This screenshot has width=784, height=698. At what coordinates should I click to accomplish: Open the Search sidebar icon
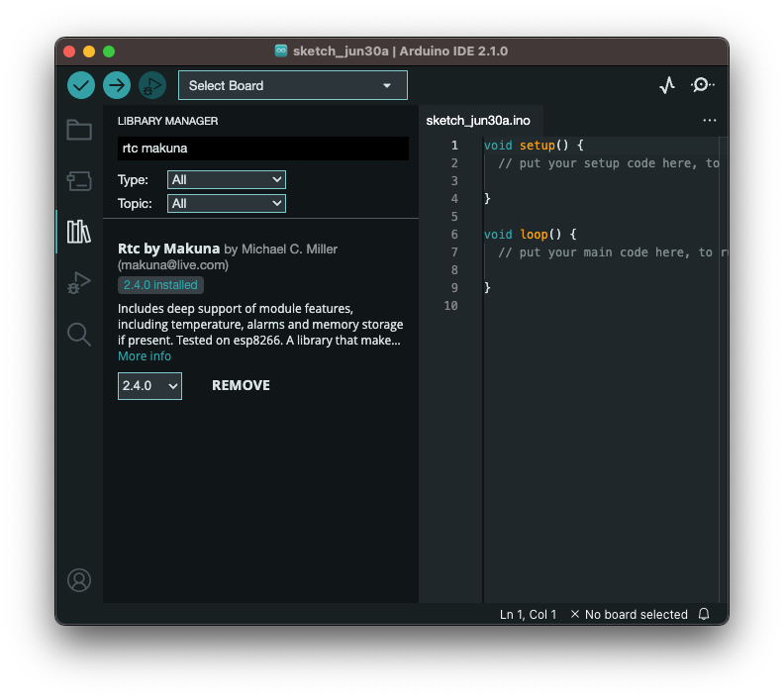coord(79,334)
